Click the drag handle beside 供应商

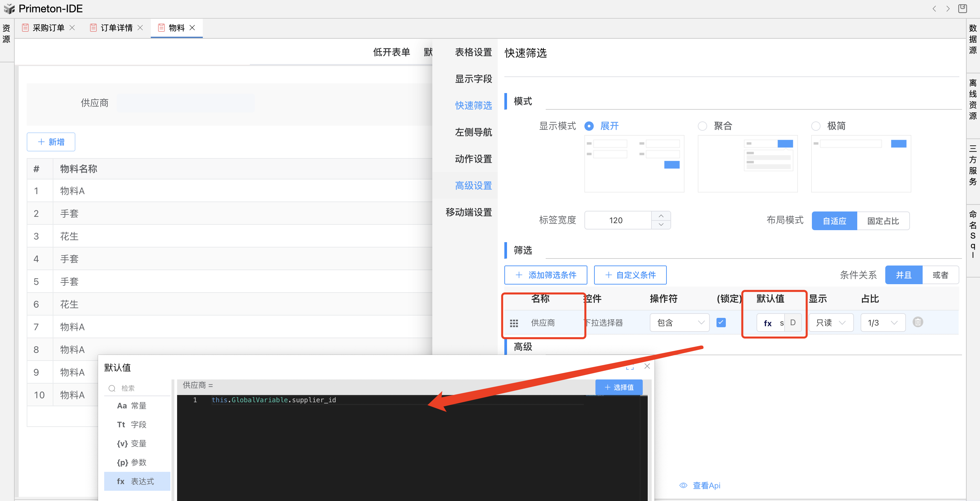click(514, 323)
